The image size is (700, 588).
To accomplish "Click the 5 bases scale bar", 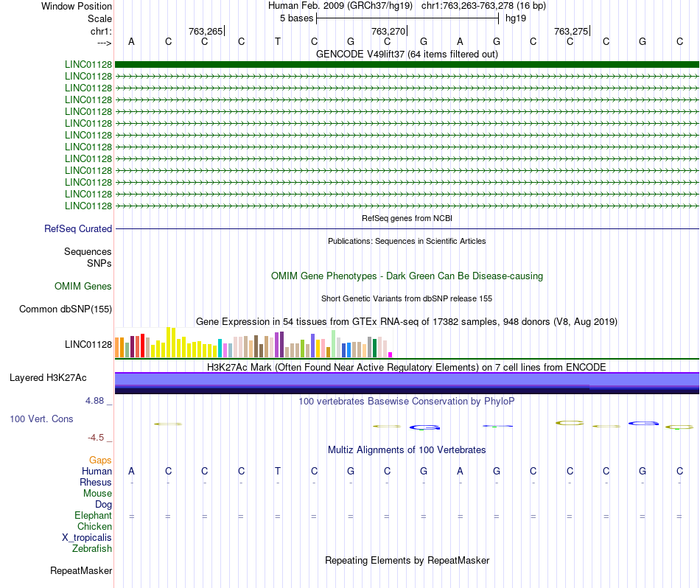I will 407,18.
